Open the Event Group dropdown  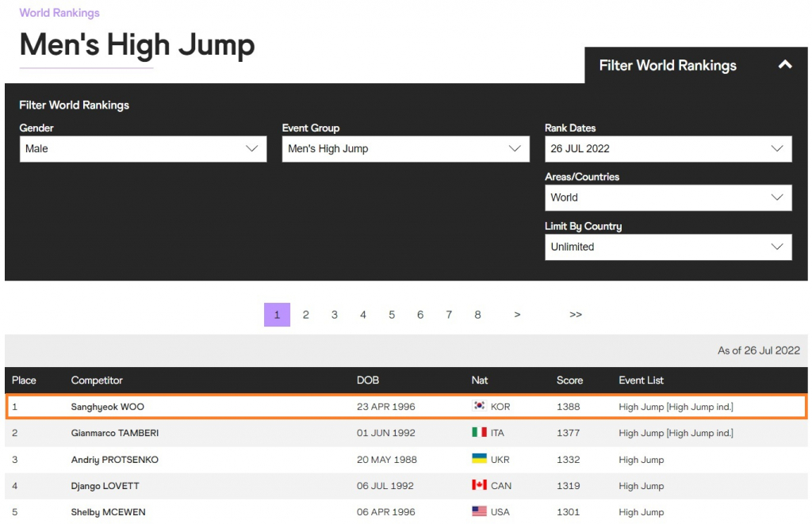coord(405,149)
